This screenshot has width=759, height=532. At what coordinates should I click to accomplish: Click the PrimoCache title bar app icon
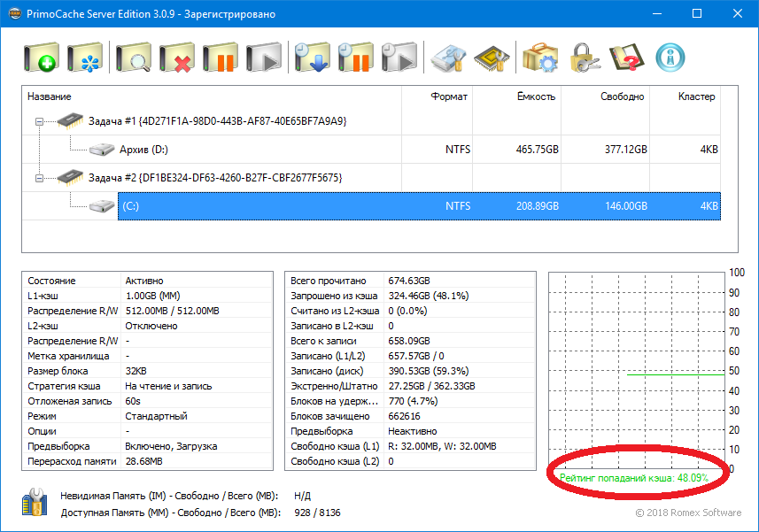(15, 13)
